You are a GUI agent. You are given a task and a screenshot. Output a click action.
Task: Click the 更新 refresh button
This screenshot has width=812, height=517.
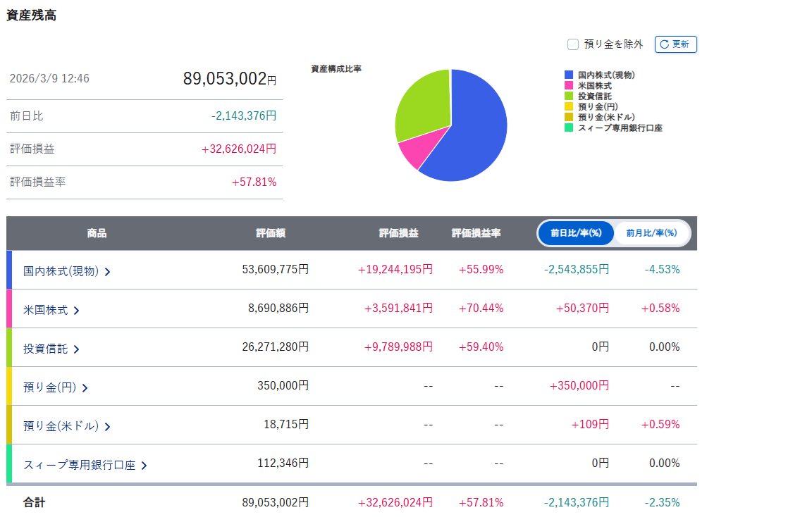[x=675, y=44]
